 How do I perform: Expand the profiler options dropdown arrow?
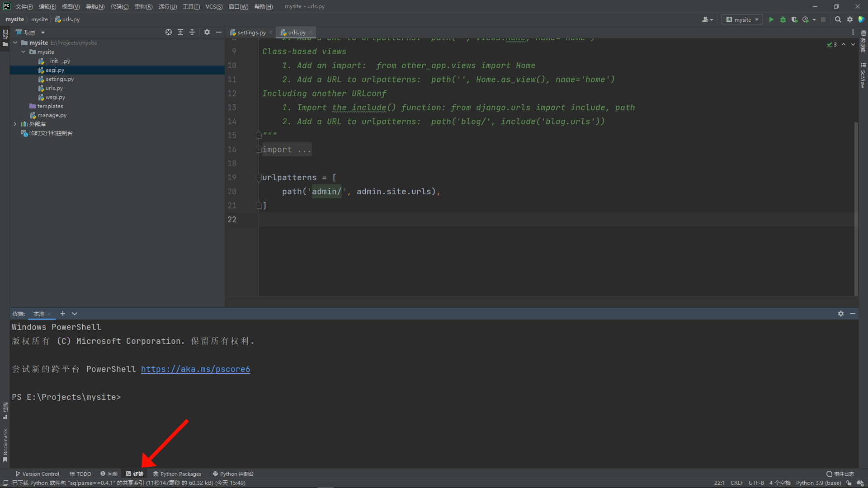tap(814, 19)
